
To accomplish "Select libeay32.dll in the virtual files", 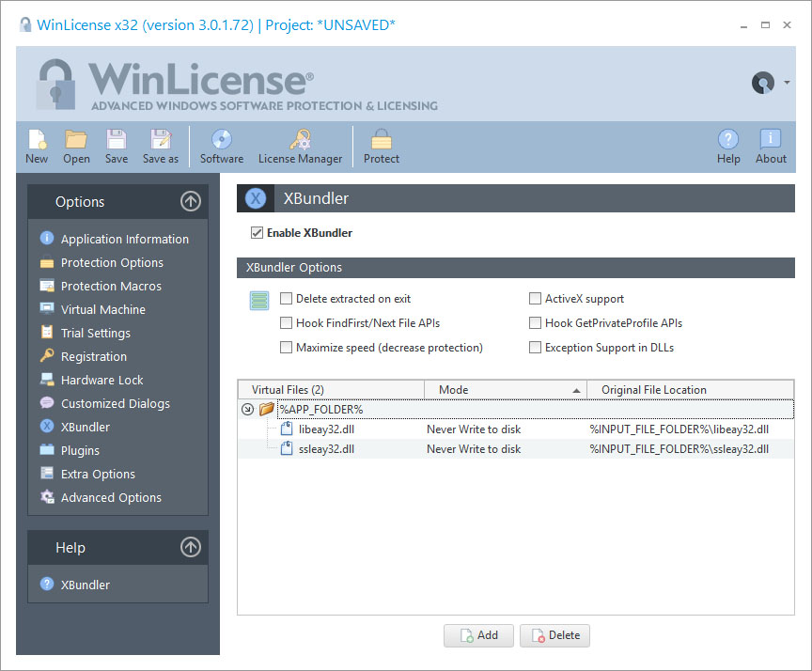I will [x=326, y=429].
